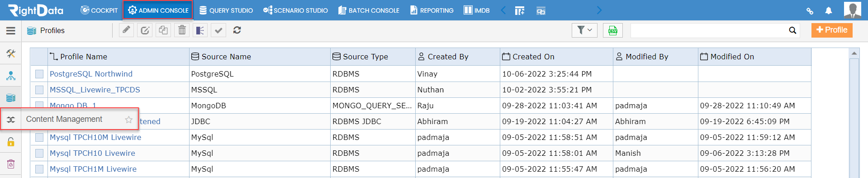Open the user avatar profile
The height and width of the screenshot is (178, 868).
coord(853,10)
